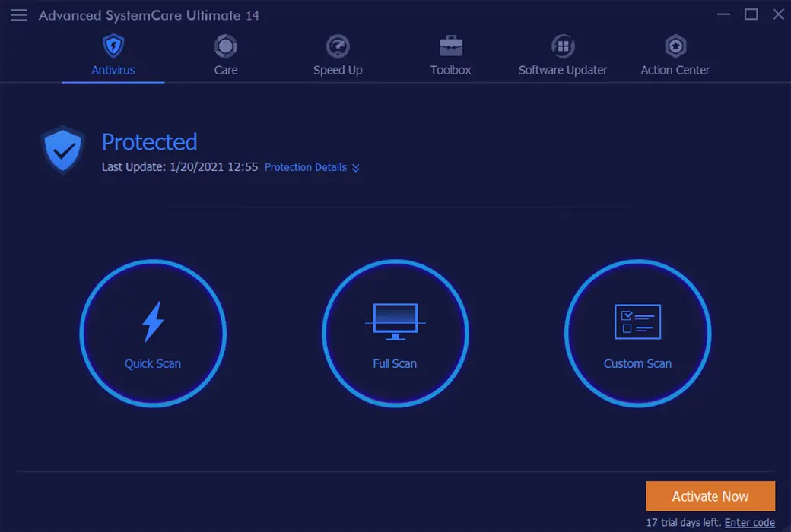Click the Antivirus shield icon

113,46
